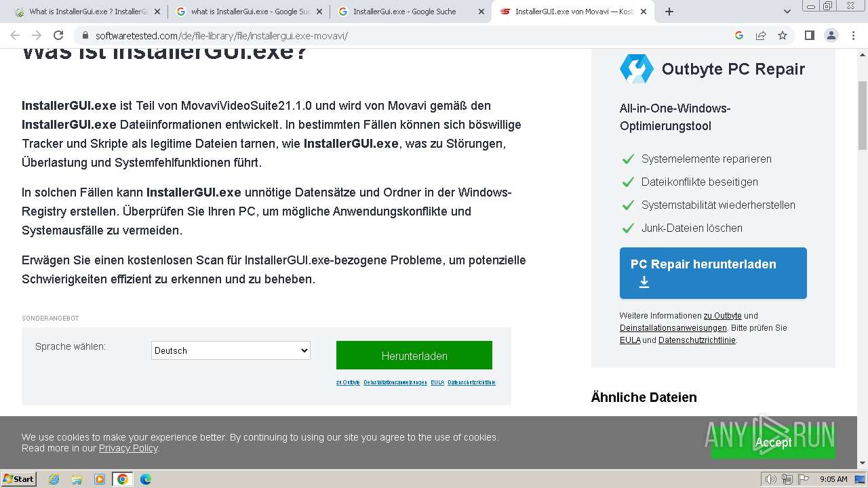868x488 pixels.
Task: Open a new tab with plus icon
Action: [669, 12]
